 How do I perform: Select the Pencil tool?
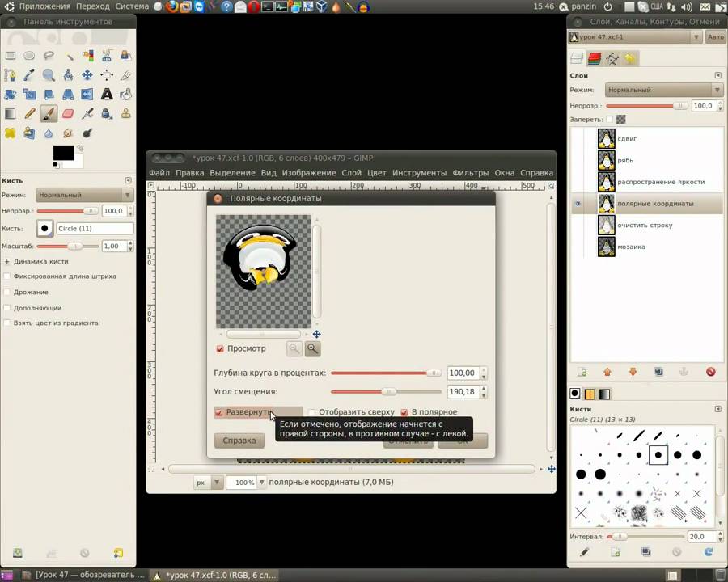29,114
